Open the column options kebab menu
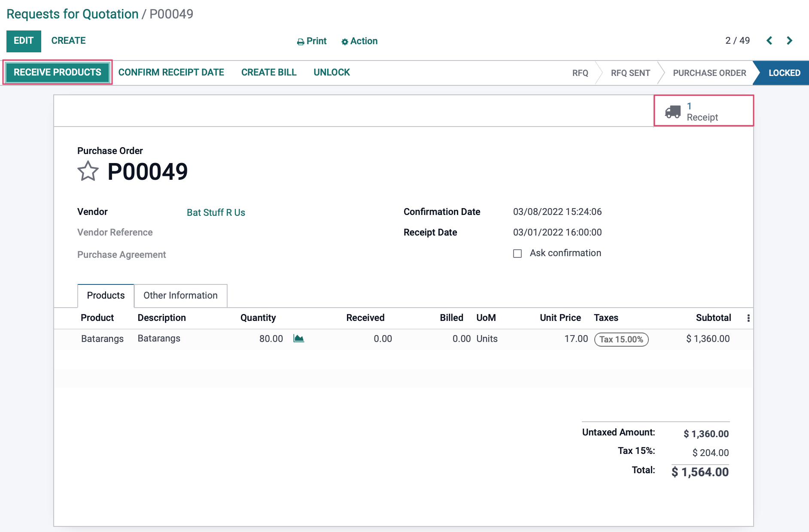Screen dimensions: 809x532 748,318
